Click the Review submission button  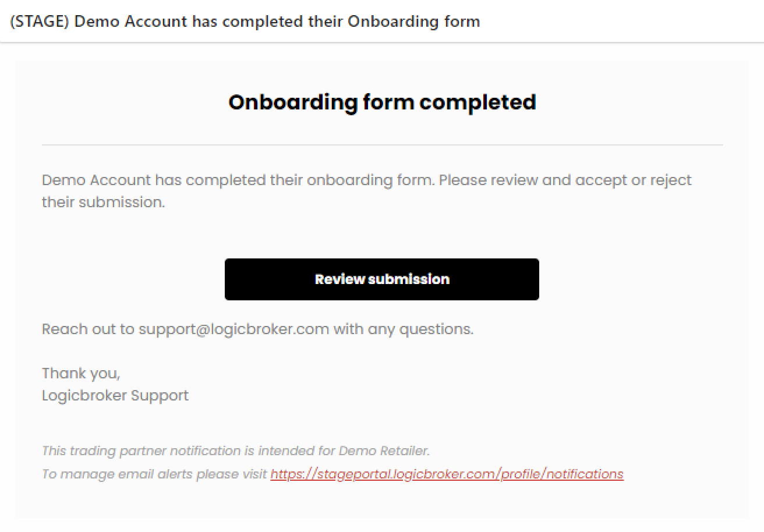pos(382,279)
